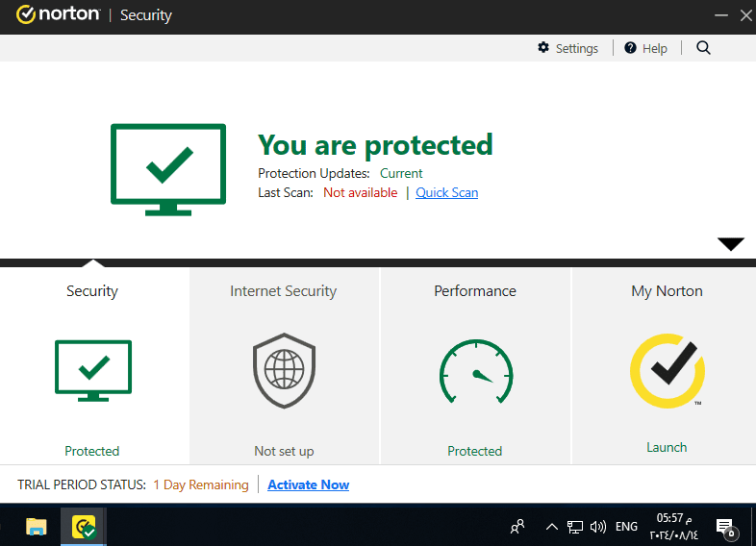Click the volume speaker icon in tray

(x=598, y=527)
